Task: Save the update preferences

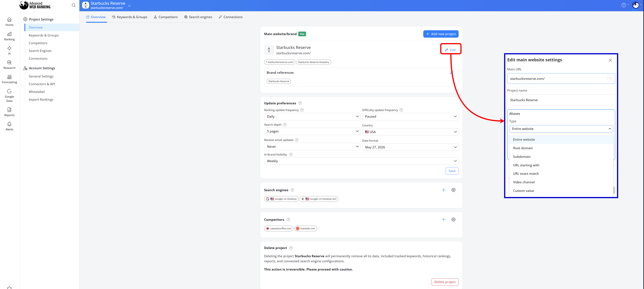Action: (452, 171)
